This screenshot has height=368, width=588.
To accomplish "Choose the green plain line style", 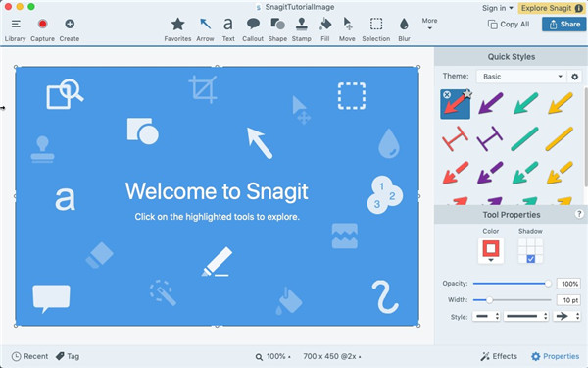I will point(524,139).
